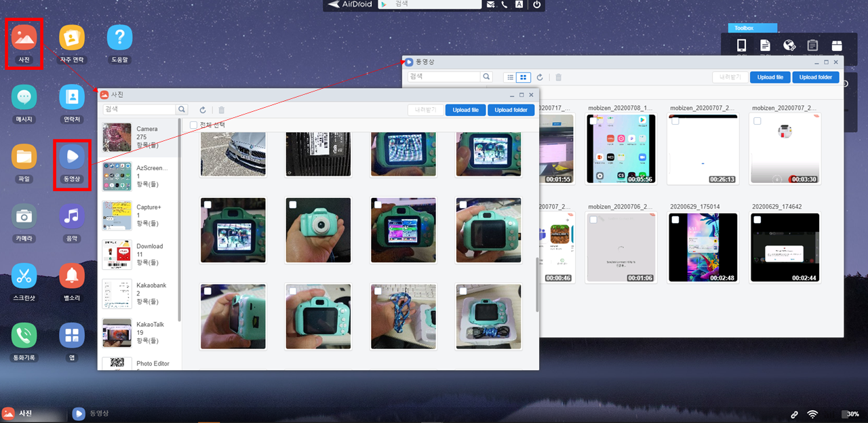Click the clipboard icon in Toolbox

812,45
